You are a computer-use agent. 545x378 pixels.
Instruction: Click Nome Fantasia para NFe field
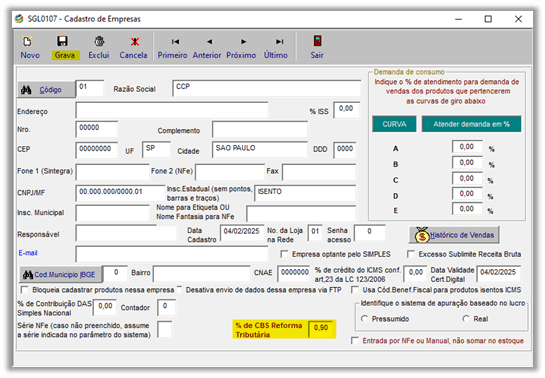(301, 213)
